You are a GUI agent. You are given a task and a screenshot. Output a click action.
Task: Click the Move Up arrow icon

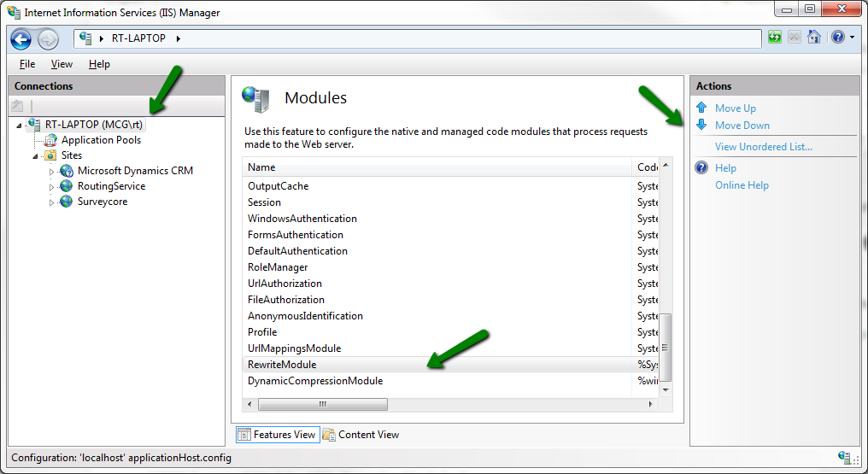point(701,108)
